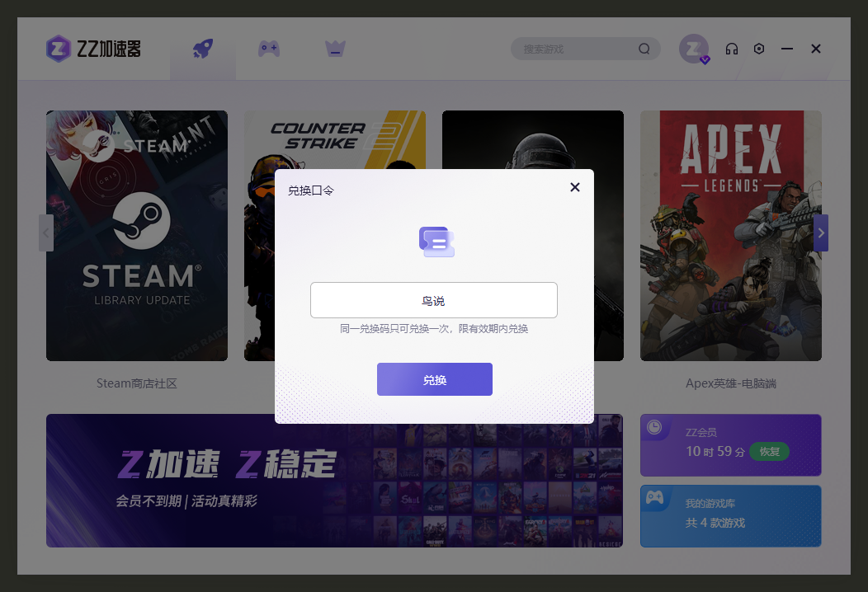This screenshot has height=592, width=868.
Task: Click the gamepad icon on library card
Action: 655,497
